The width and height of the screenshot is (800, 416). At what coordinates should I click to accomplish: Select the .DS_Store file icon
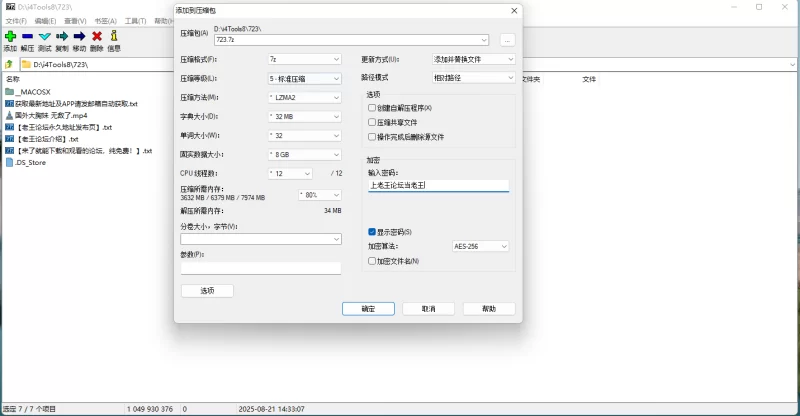click(x=9, y=162)
